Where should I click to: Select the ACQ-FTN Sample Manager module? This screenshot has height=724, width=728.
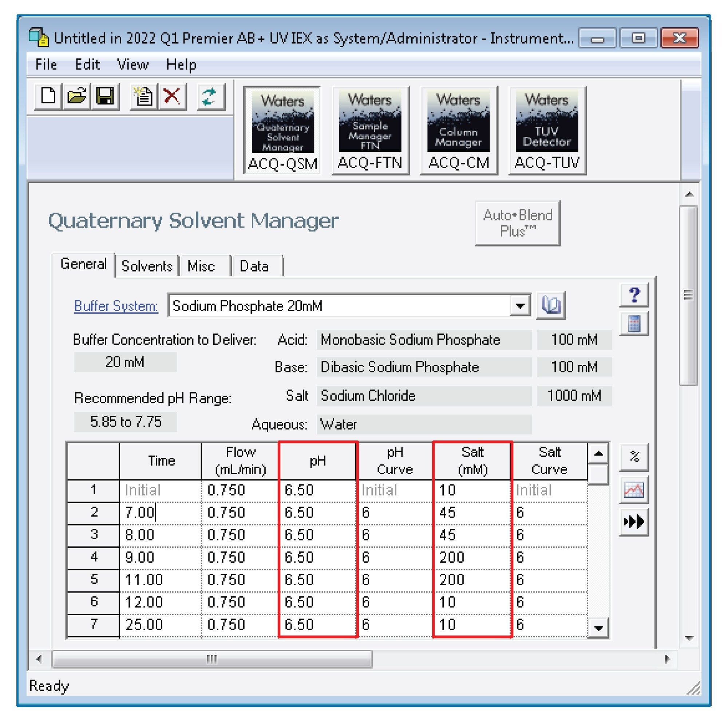[x=371, y=130]
